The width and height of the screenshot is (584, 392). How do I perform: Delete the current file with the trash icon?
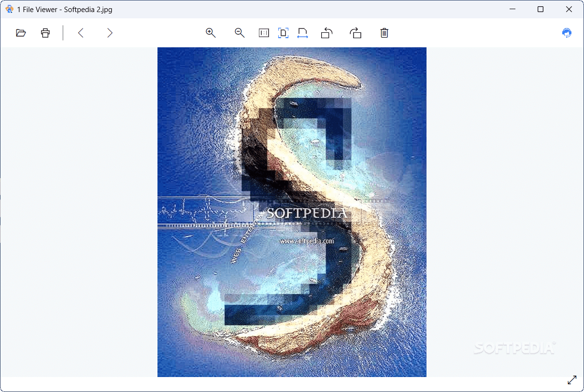(x=384, y=33)
